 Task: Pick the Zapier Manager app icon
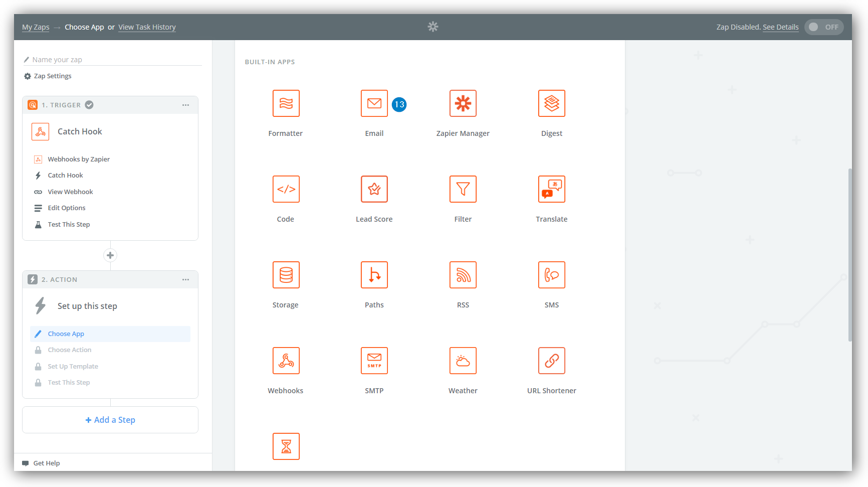coord(463,103)
